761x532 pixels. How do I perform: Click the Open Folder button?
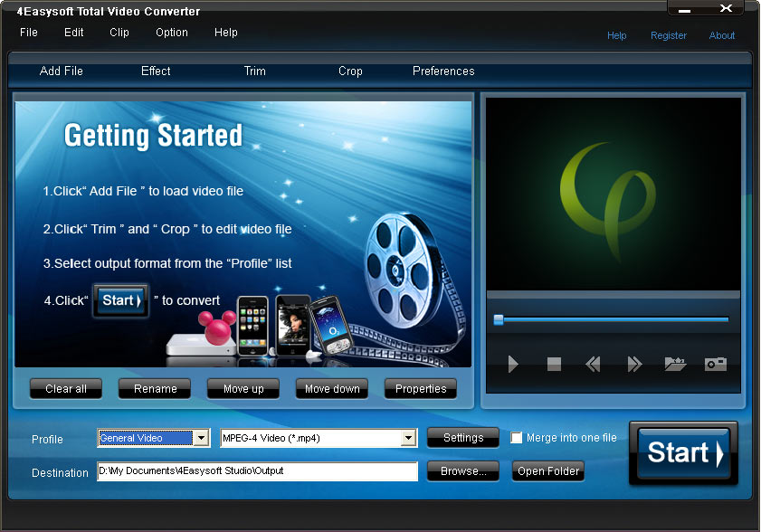pyautogui.click(x=548, y=471)
